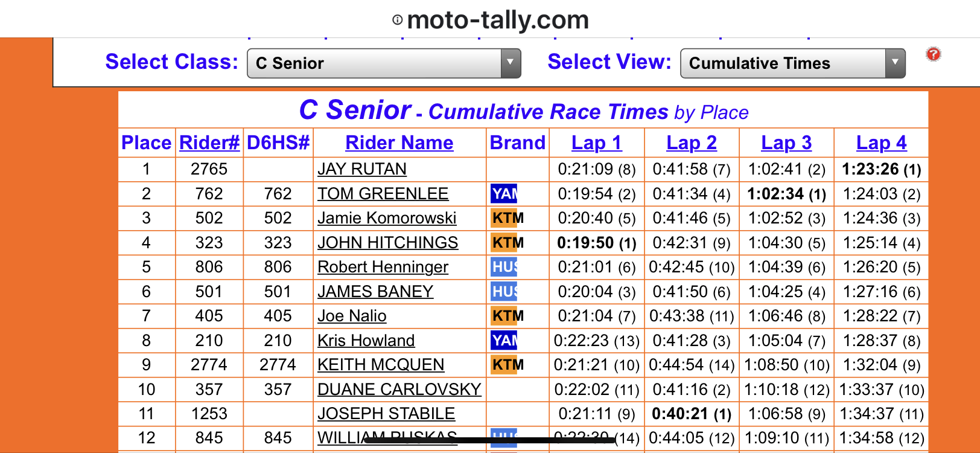Open rider JOHN HITCHINGS's detail link

point(387,243)
